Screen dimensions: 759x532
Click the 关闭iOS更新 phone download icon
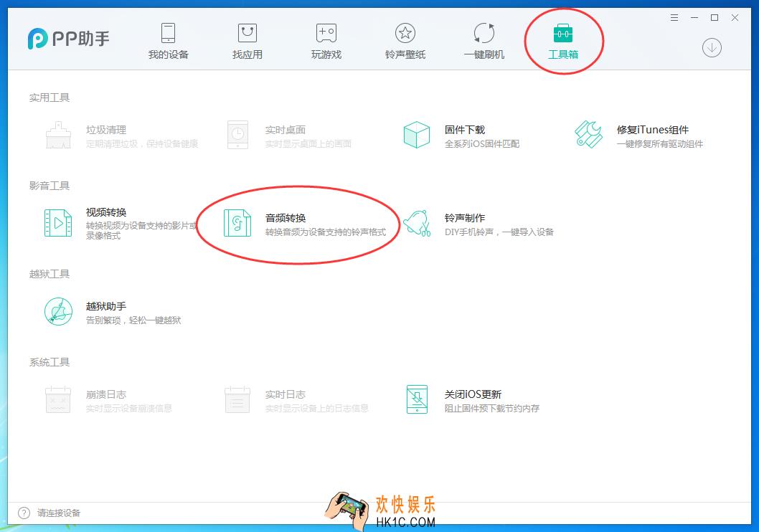(x=418, y=399)
